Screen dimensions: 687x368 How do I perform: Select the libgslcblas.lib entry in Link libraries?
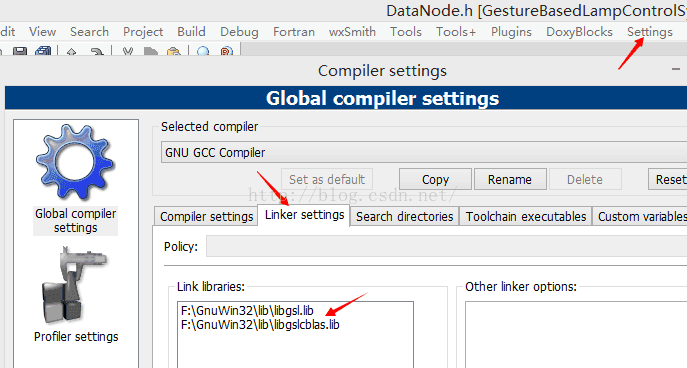260,325
